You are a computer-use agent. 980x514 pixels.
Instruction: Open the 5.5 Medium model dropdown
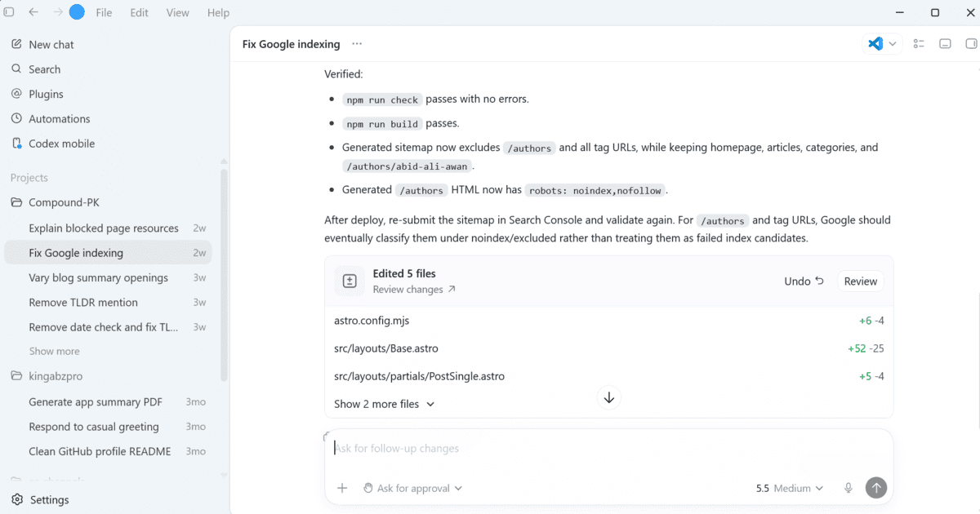789,488
